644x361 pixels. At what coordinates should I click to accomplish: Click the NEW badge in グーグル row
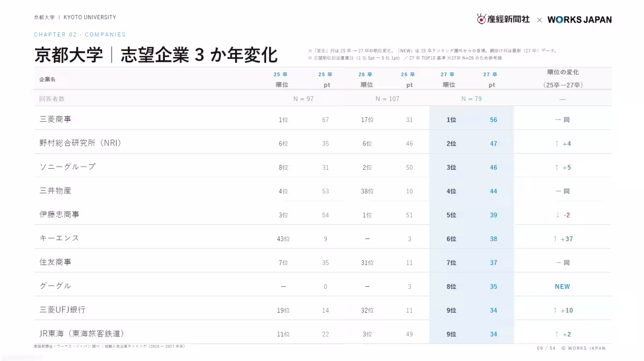coord(562,286)
